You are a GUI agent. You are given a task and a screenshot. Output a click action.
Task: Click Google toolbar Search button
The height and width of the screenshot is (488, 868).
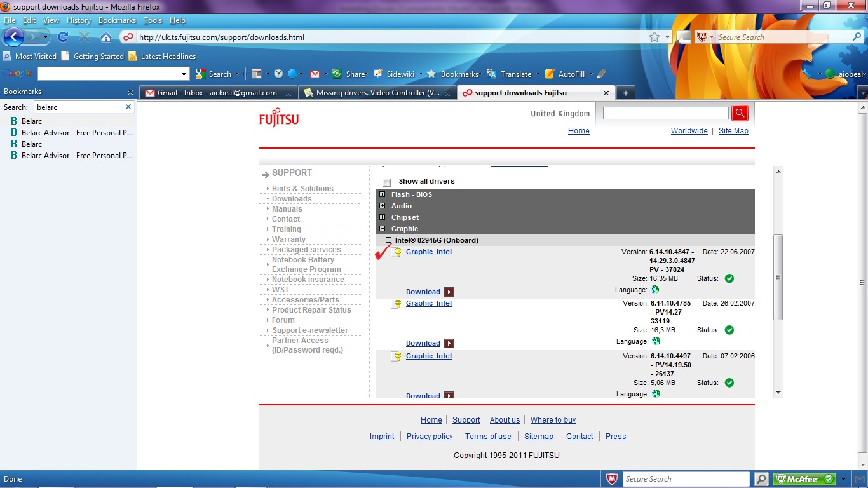tap(214, 74)
